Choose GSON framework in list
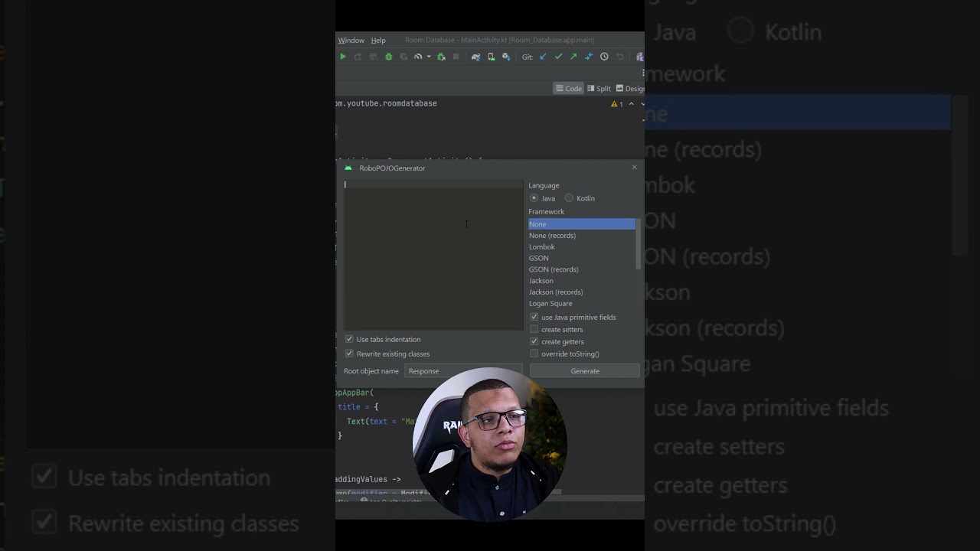Viewport: 980px width, 551px height. (582, 258)
